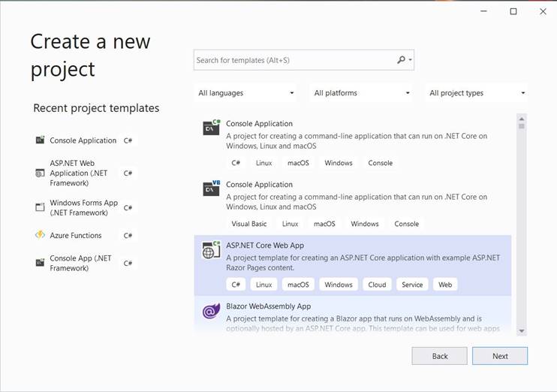This screenshot has width=557, height=392.
Task: Select the Visual Basic Console Application title
Action: 259,185
